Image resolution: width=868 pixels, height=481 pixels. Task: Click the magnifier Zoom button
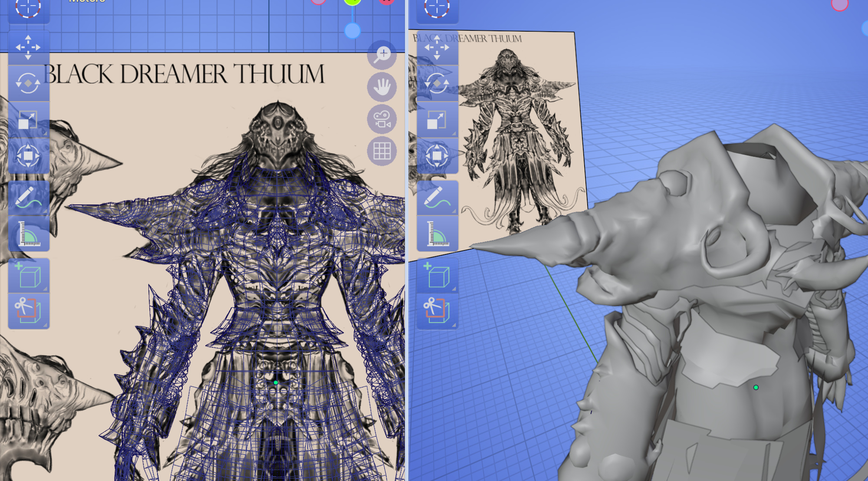382,55
